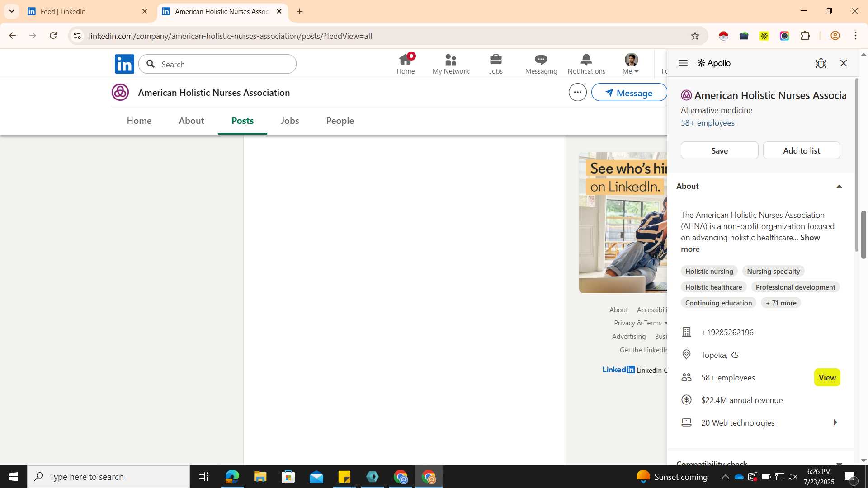
Task: Open LinkedIn Home nav icon
Action: tap(406, 64)
